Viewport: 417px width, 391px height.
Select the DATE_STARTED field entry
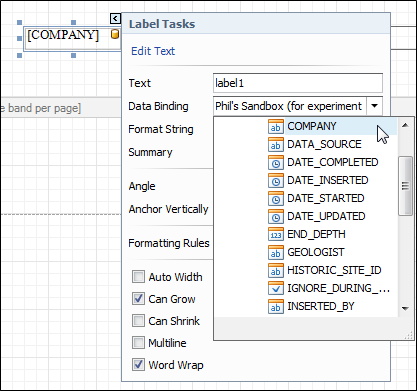point(326,198)
